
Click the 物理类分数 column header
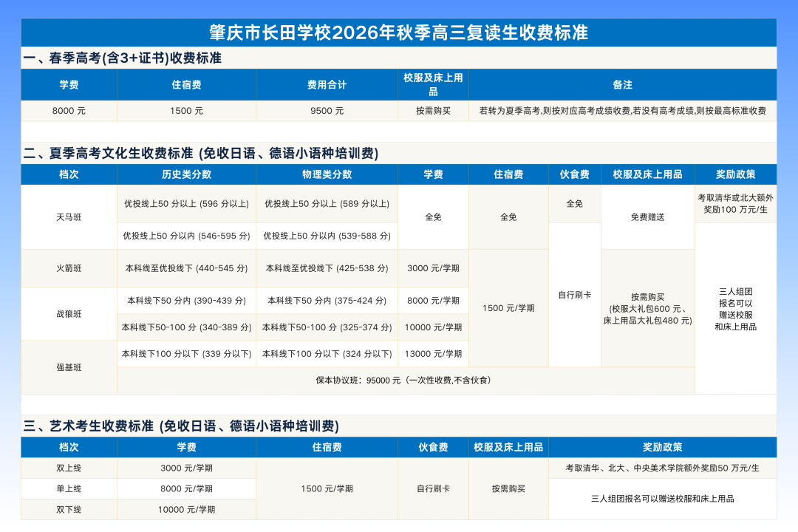(327, 174)
